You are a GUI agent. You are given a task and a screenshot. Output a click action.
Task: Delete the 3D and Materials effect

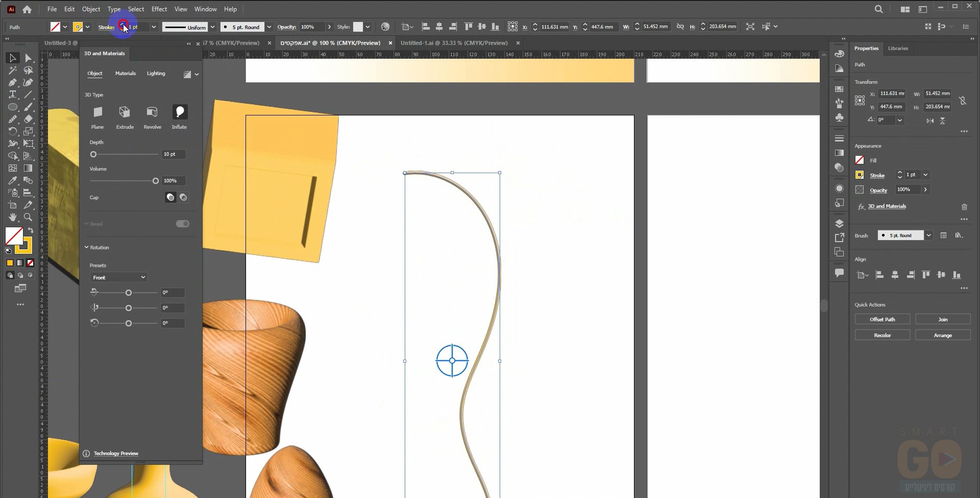[964, 207]
